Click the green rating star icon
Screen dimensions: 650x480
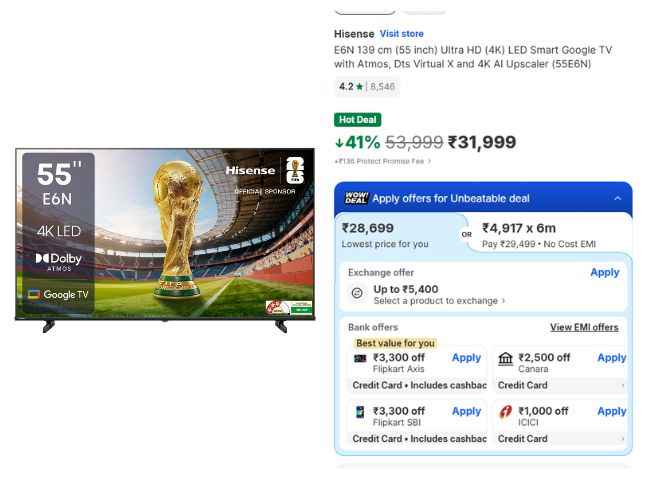click(359, 87)
